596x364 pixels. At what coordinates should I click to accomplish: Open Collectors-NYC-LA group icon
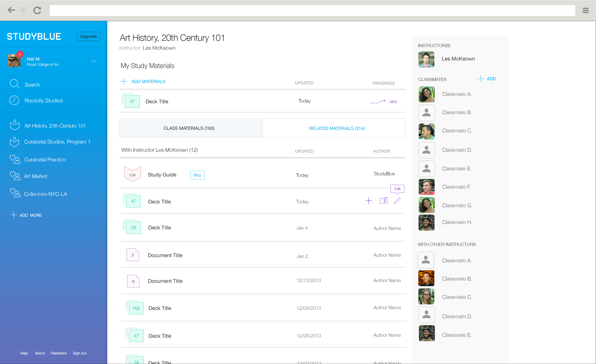(15, 193)
